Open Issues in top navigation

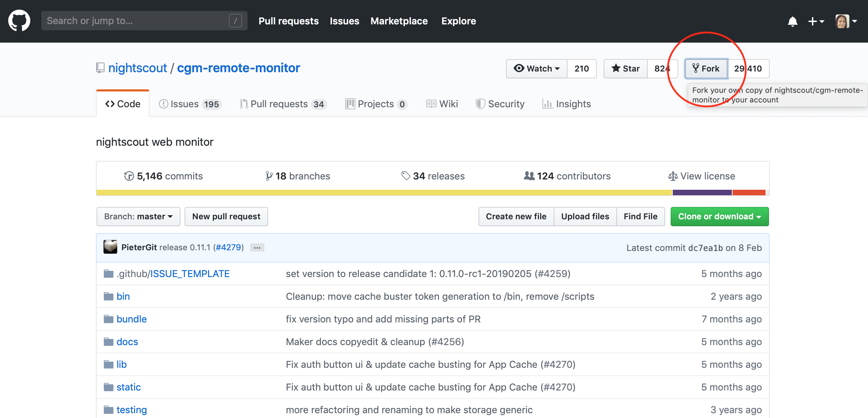coord(344,21)
